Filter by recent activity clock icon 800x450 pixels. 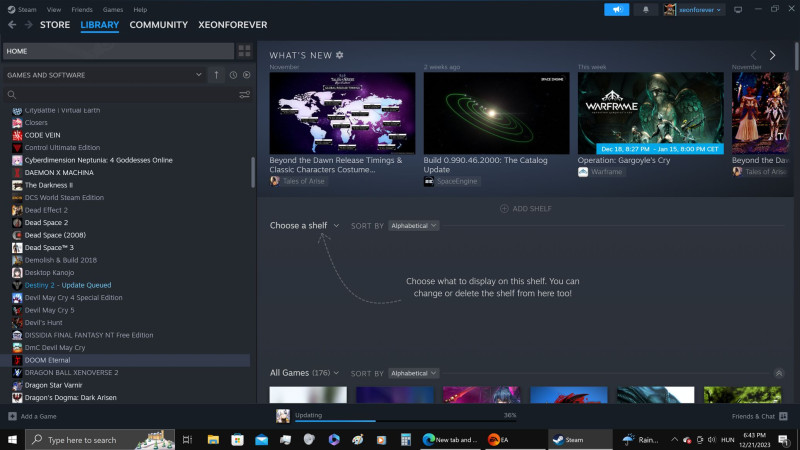coord(233,75)
